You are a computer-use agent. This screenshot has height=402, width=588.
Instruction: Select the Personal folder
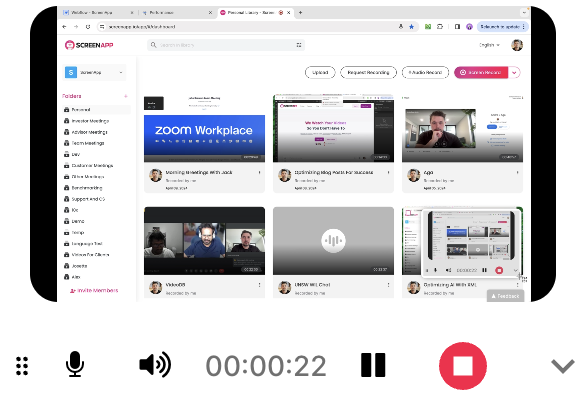(x=96, y=110)
